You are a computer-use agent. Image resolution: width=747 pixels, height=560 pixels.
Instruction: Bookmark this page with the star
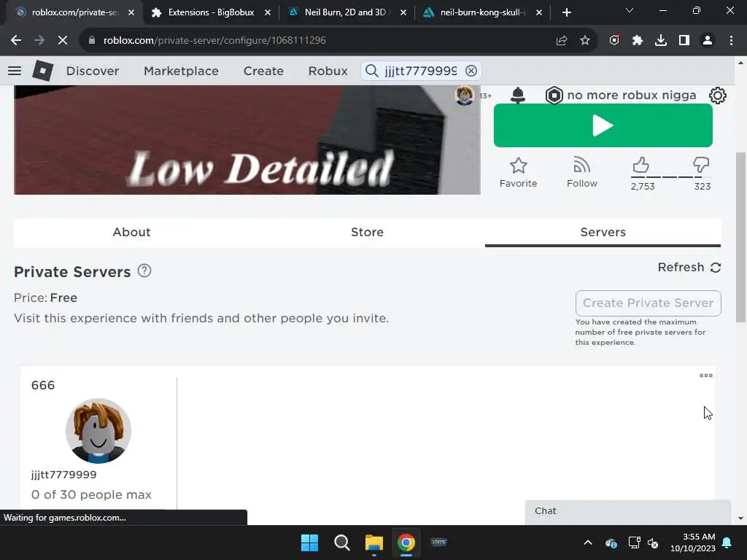click(585, 41)
